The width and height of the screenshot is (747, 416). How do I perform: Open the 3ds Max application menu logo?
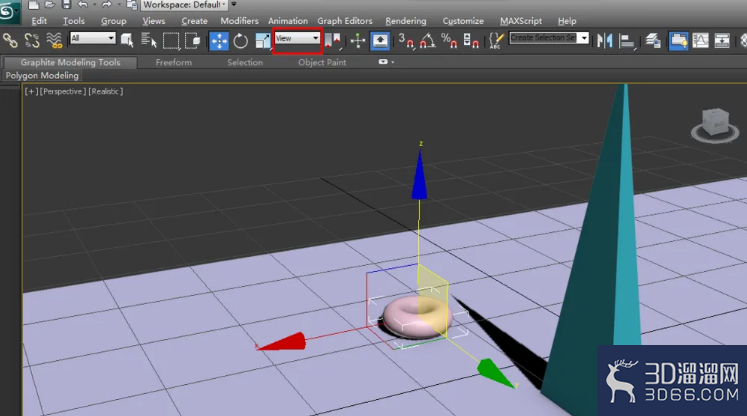tap(9, 10)
